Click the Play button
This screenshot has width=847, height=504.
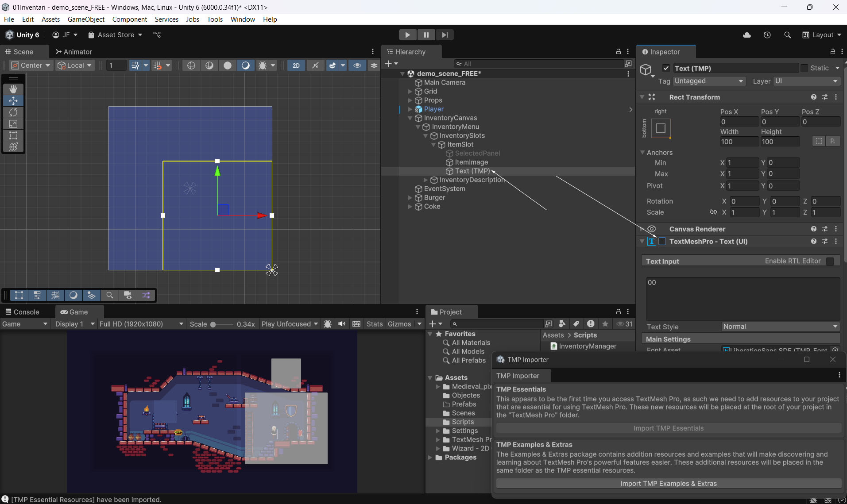click(x=407, y=35)
